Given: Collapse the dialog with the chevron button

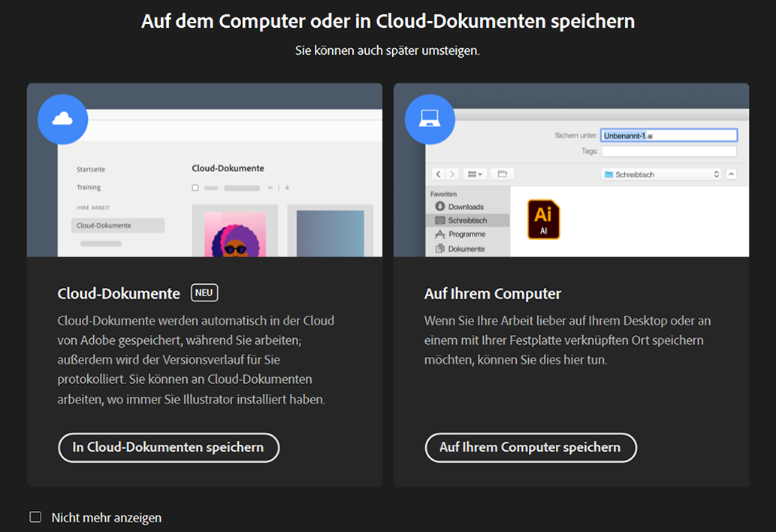Looking at the screenshot, I should click(x=730, y=174).
